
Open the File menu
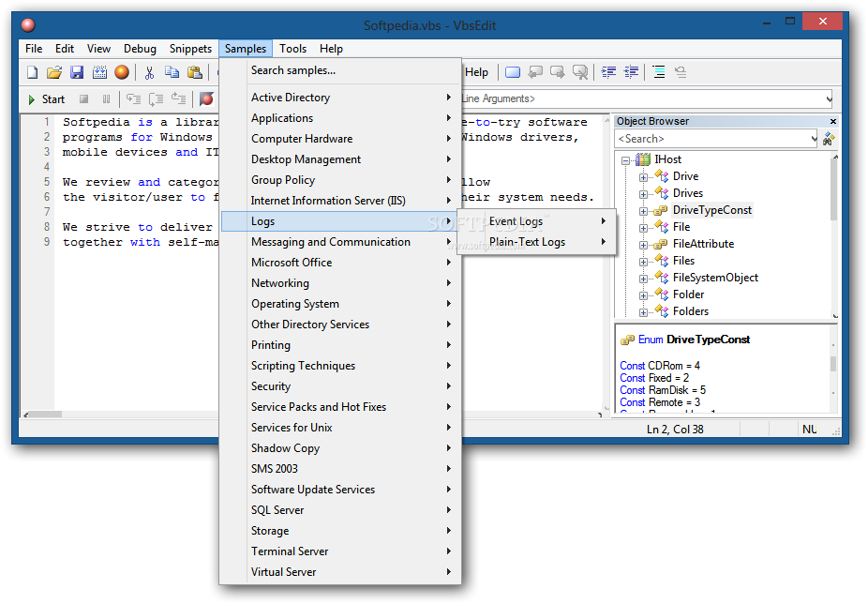click(x=34, y=48)
